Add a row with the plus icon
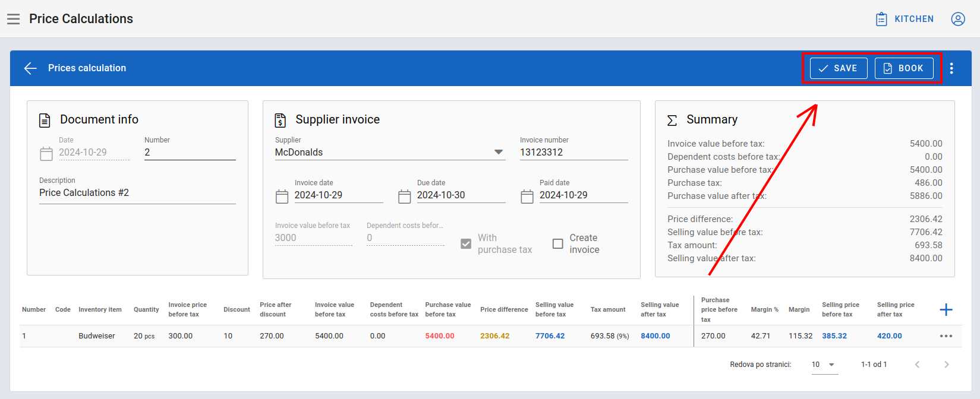Image resolution: width=980 pixels, height=399 pixels. point(946,310)
